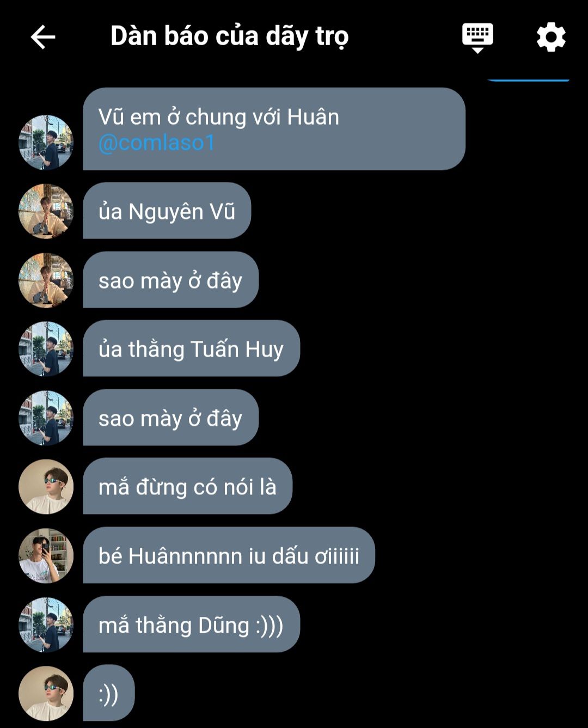Tap avatar next to "ủa Nguyên Vũ"
This screenshot has width=588, height=728.
point(46,211)
